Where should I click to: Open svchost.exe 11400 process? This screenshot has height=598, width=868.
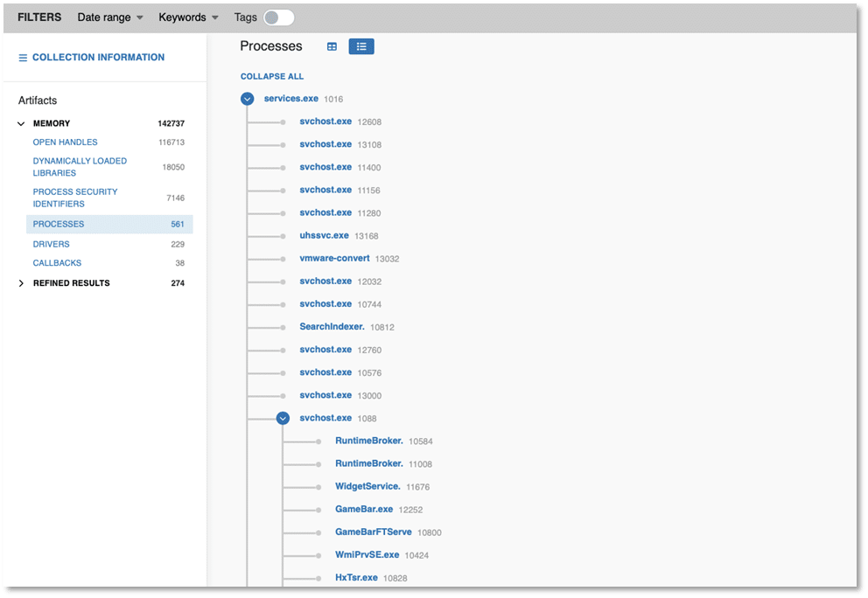[x=325, y=166]
